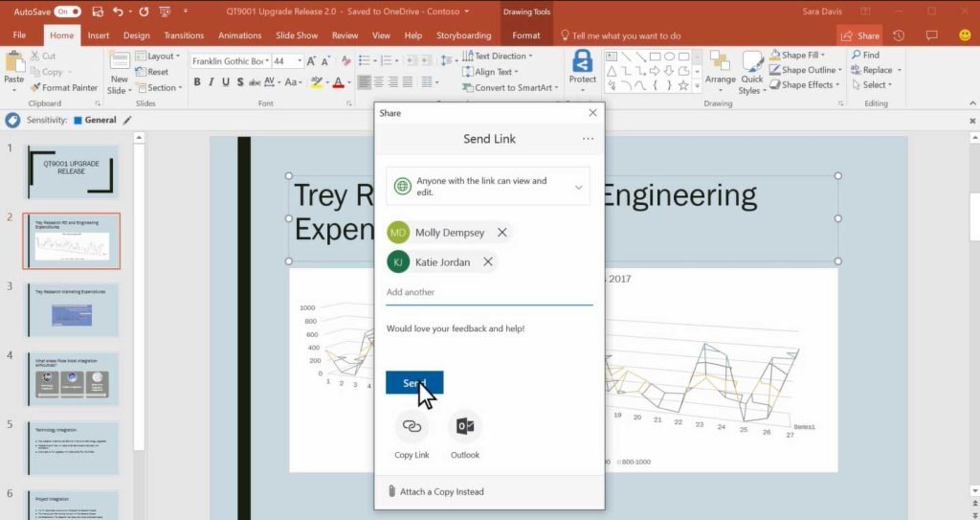Click Shape Outline pen icon

(x=775, y=70)
